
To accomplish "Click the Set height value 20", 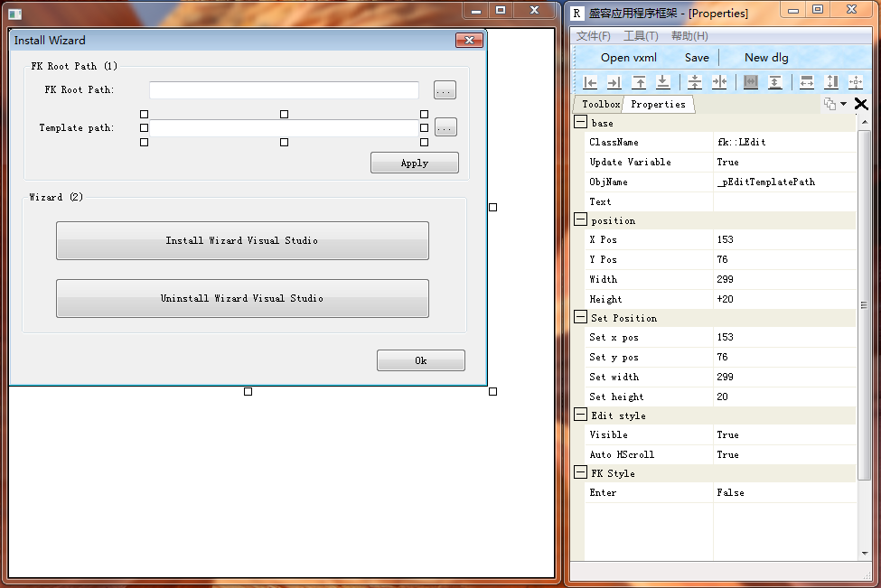I will coord(784,397).
